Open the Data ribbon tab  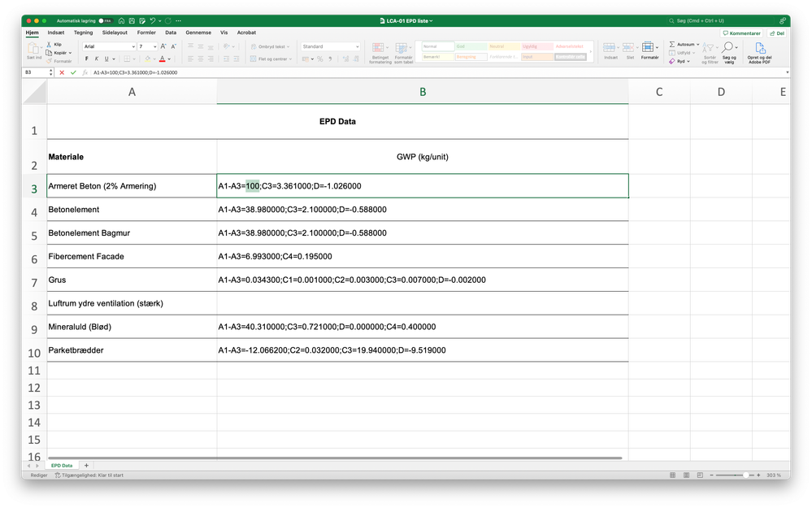tap(171, 33)
